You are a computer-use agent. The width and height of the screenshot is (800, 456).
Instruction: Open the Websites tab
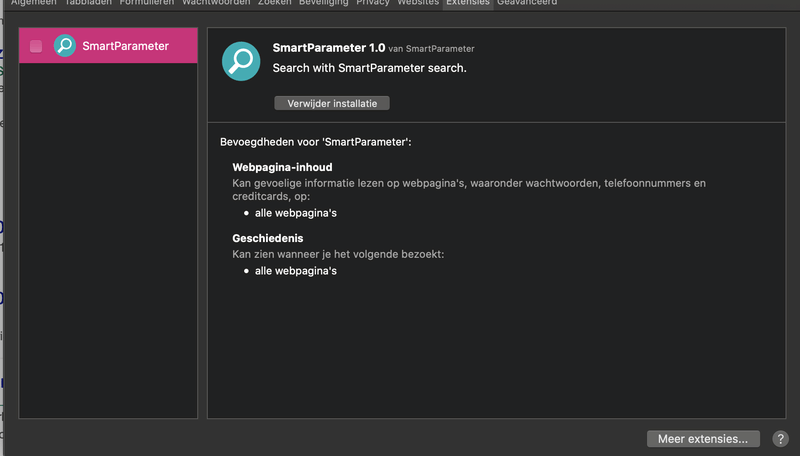[418, 3]
